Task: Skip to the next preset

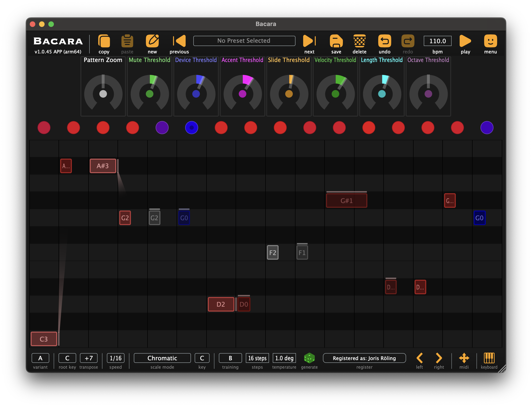Action: click(x=309, y=41)
